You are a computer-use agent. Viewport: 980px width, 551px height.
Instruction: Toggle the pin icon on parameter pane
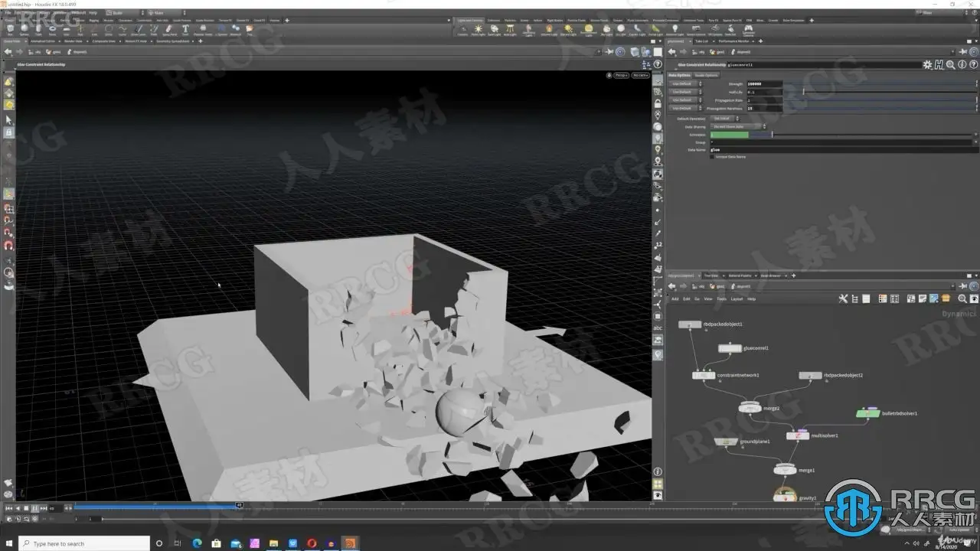point(963,52)
